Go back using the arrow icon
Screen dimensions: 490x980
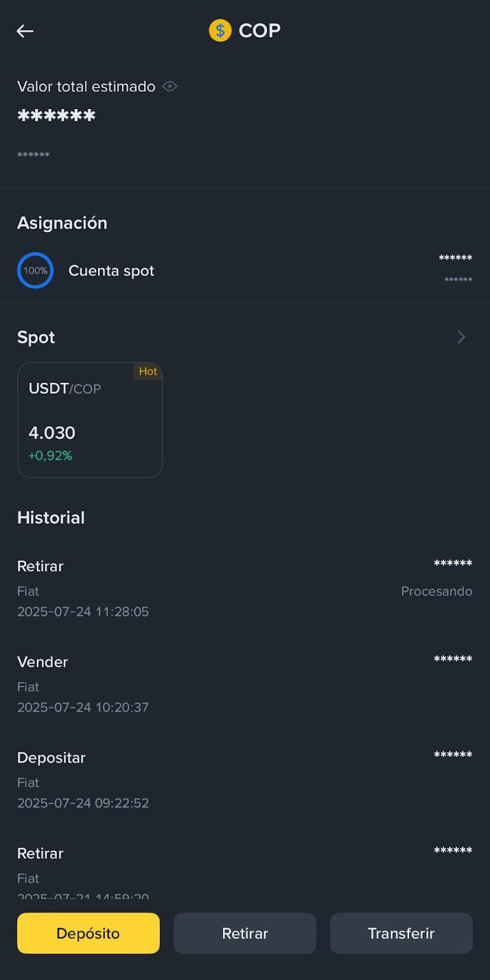[25, 31]
